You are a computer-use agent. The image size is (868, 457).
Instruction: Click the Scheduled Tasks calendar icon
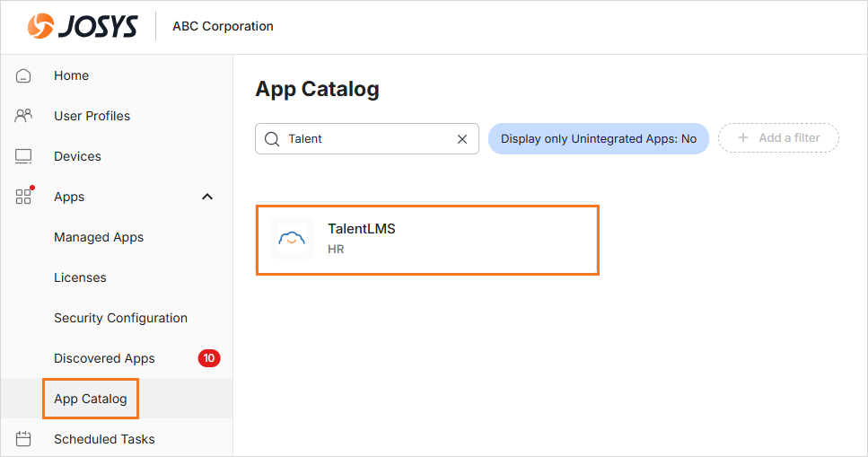coord(23,439)
